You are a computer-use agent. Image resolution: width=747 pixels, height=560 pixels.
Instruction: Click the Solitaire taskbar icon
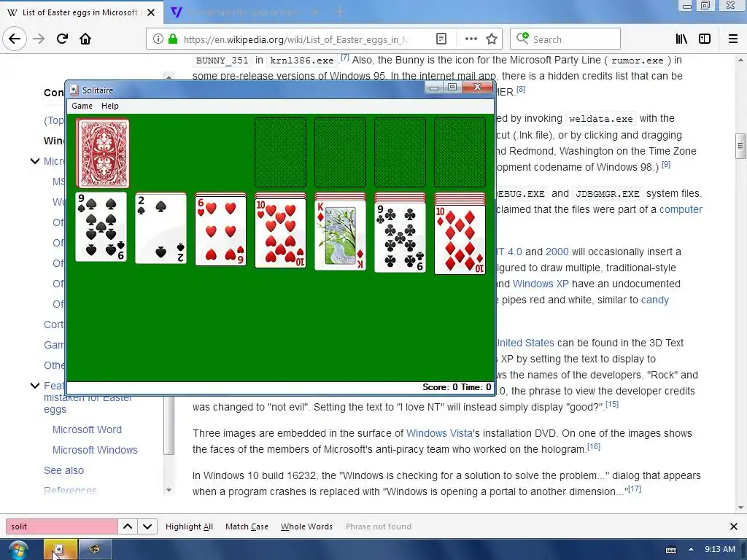[x=60, y=550]
